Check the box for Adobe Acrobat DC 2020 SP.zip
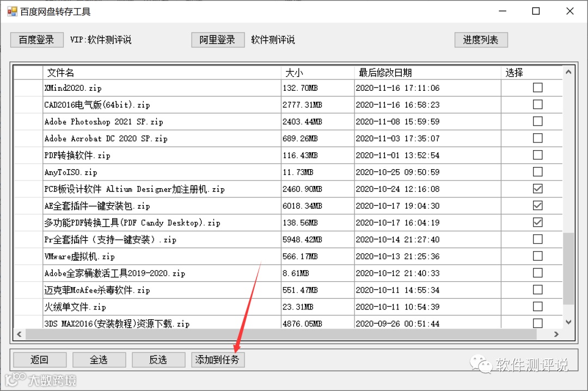Viewport: 588px width, 391px height. (x=537, y=138)
